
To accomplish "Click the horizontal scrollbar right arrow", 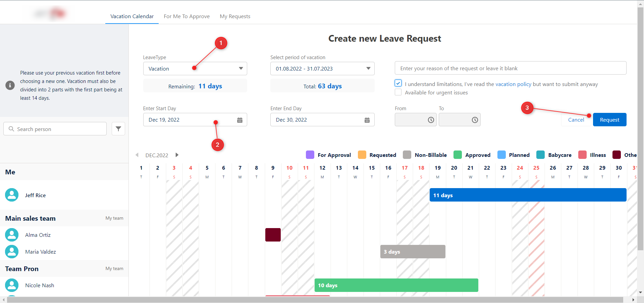I will pos(633,300).
